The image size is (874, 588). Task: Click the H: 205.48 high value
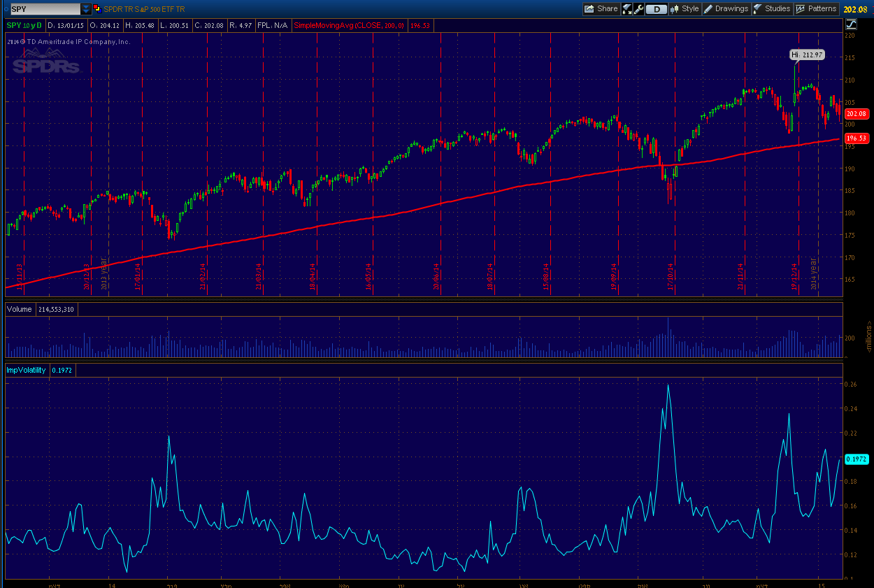(141, 25)
